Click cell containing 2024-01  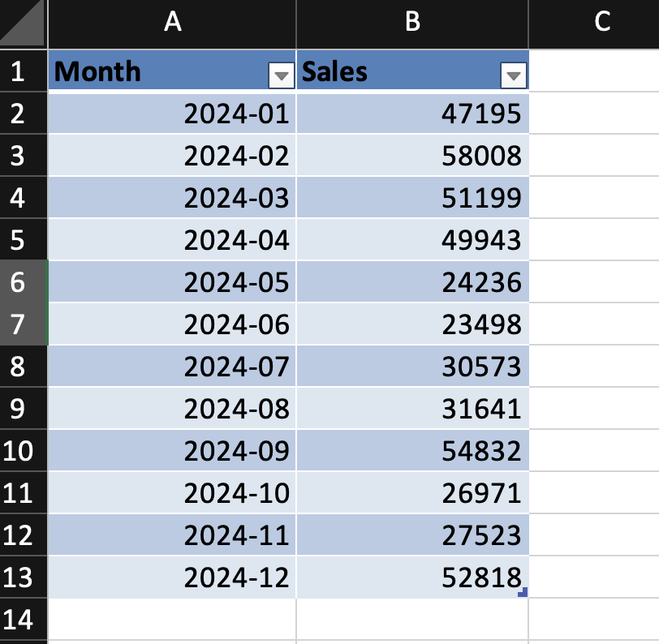pos(172,114)
